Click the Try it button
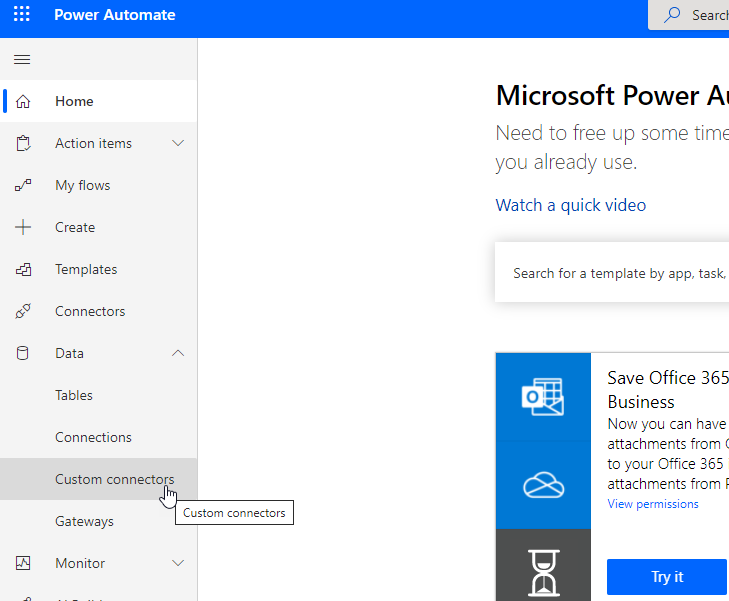The width and height of the screenshot is (729, 601). (666, 577)
